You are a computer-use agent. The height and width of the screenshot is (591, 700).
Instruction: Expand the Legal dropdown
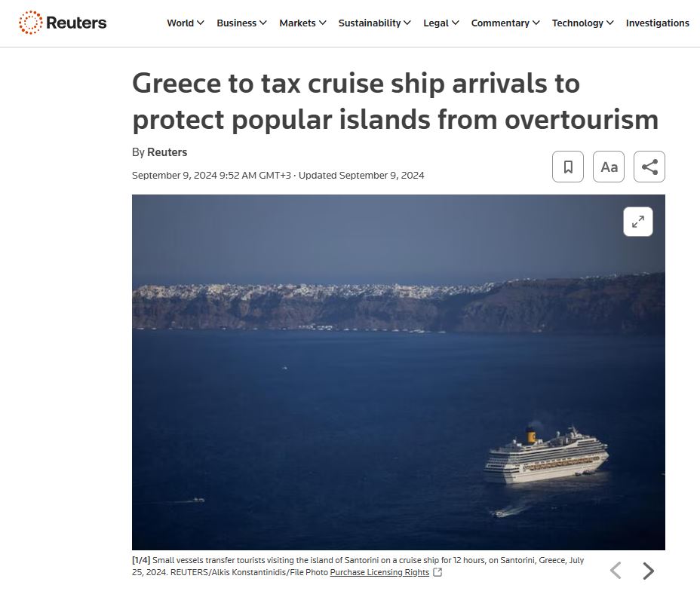tap(441, 23)
